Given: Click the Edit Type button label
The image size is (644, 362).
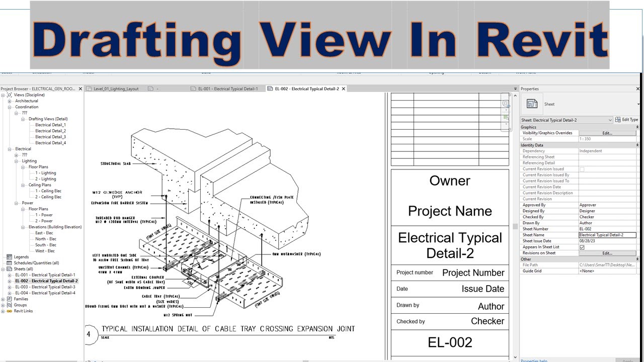Looking at the screenshot, I should coord(630,120).
